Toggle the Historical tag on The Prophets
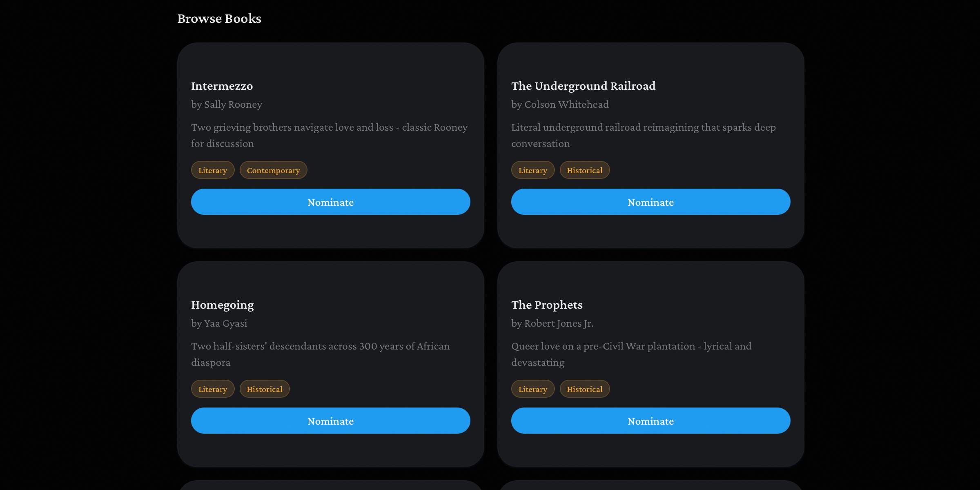Viewport: 980px width, 490px height. (x=585, y=389)
